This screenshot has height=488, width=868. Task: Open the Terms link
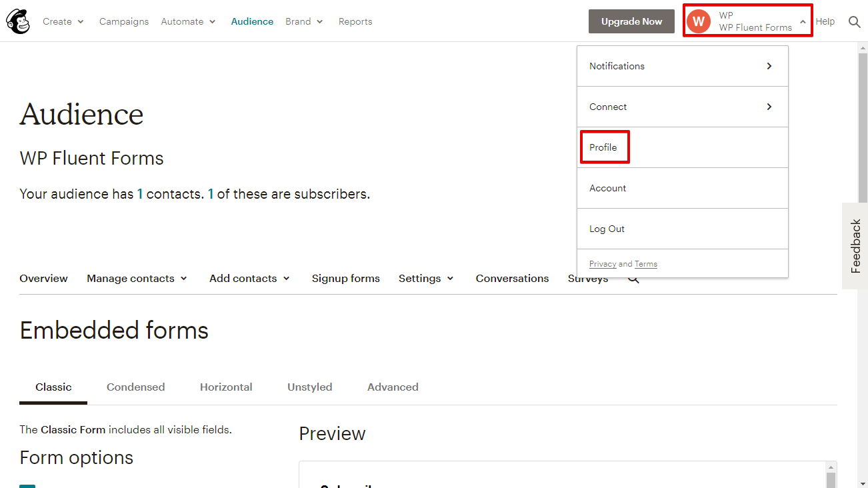tap(646, 264)
